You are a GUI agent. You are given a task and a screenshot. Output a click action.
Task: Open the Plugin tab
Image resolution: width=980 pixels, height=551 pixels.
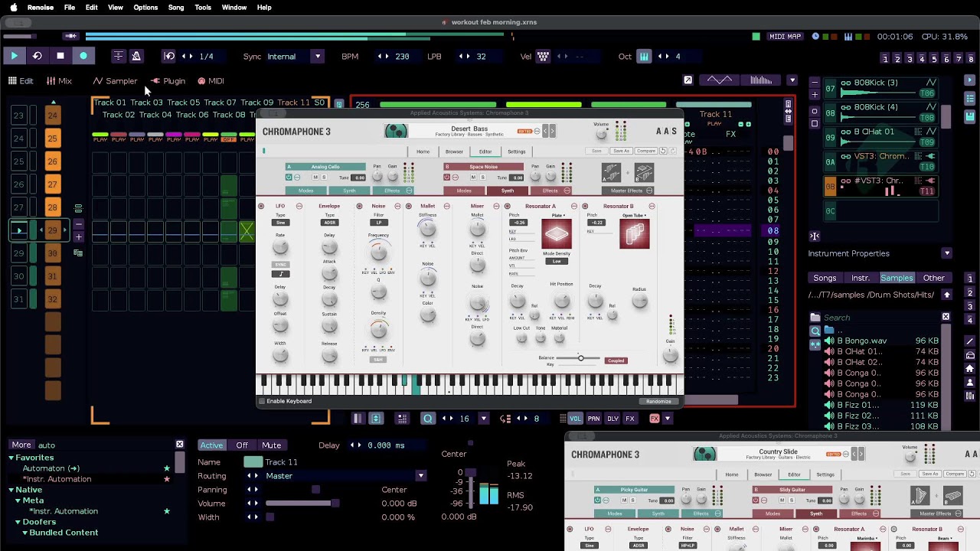(x=168, y=81)
